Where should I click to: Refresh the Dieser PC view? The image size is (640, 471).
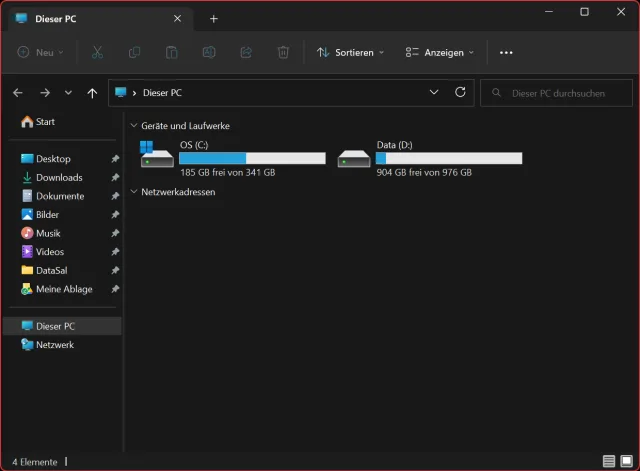460,92
